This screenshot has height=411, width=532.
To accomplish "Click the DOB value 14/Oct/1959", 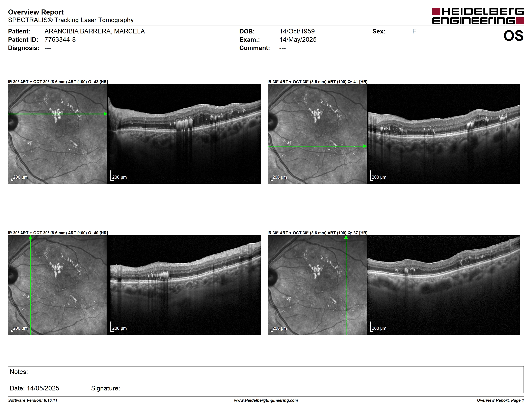I will coord(297,31).
